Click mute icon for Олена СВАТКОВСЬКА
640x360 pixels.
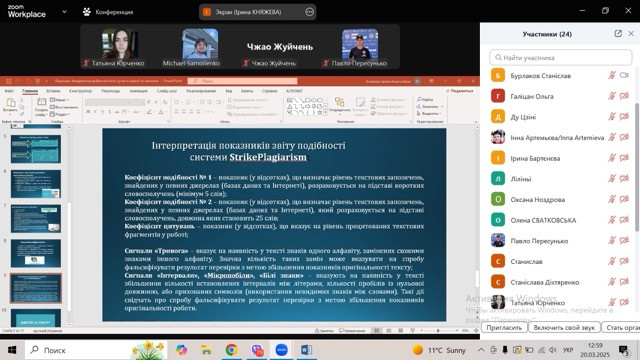tap(611, 220)
